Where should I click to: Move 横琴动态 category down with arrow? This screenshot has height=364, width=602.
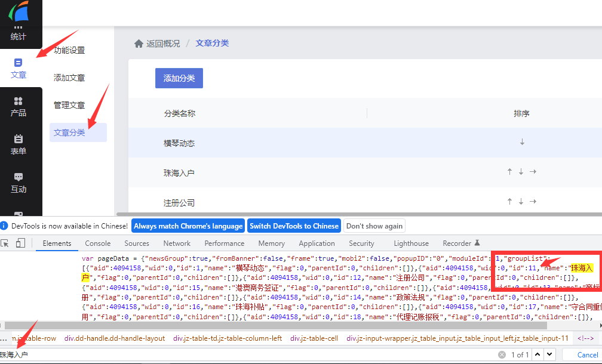522,142
